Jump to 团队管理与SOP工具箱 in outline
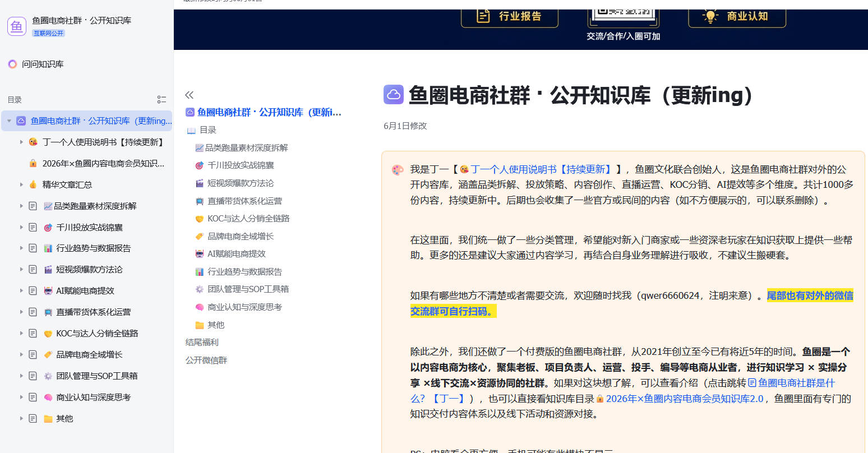The width and height of the screenshot is (868, 453). 248,289
